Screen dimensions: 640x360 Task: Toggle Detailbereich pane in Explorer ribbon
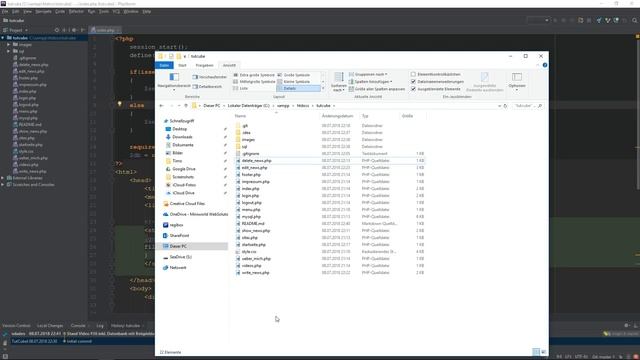[x=207, y=87]
